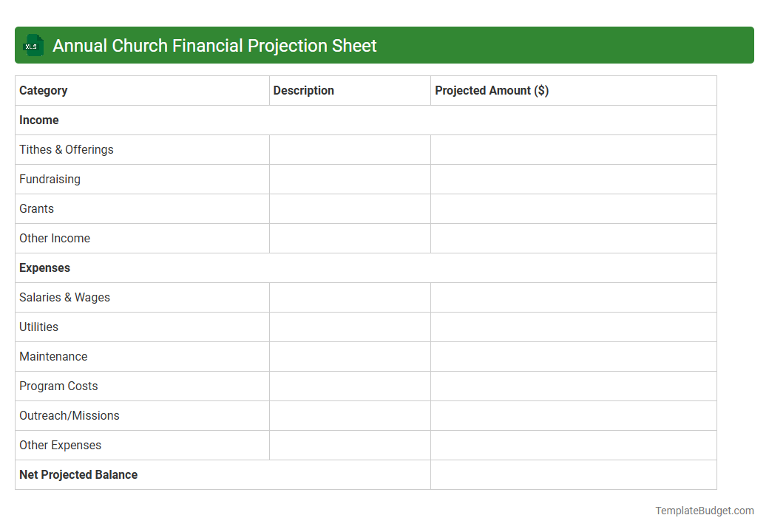
Task: Select the Grants row
Action: tap(36, 208)
